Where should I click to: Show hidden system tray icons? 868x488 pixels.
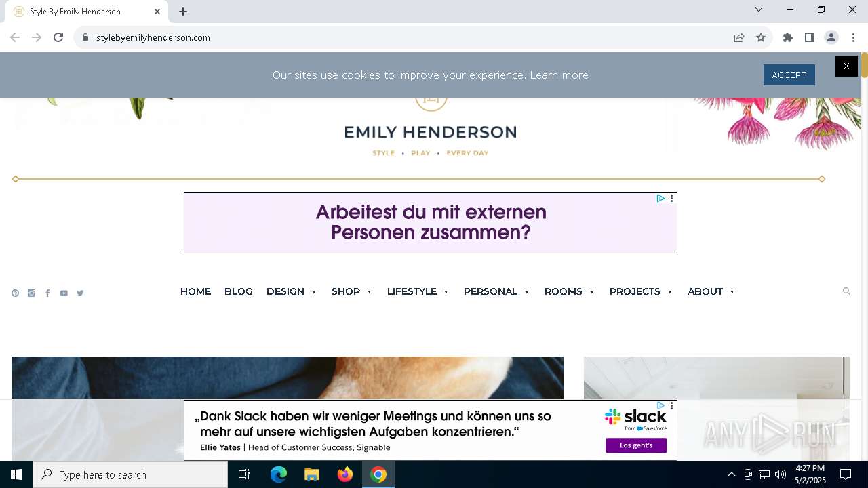[731, 474]
